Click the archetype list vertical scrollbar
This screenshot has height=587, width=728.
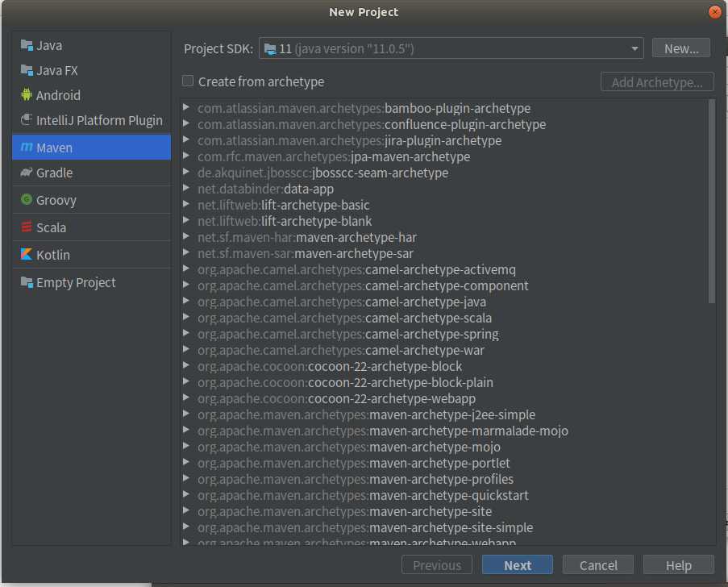coord(711,201)
